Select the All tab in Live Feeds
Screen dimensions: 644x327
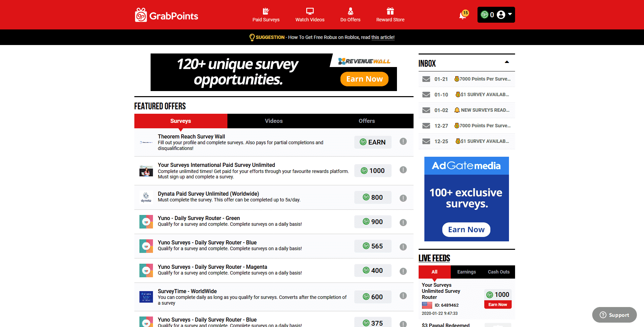click(435, 272)
